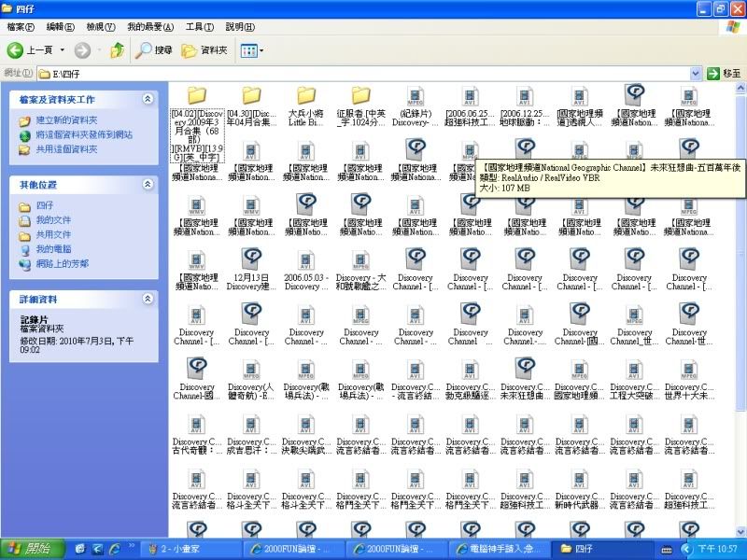Go back with the 上一頁 button
Screen dimensions: 747x560
click(x=30, y=50)
